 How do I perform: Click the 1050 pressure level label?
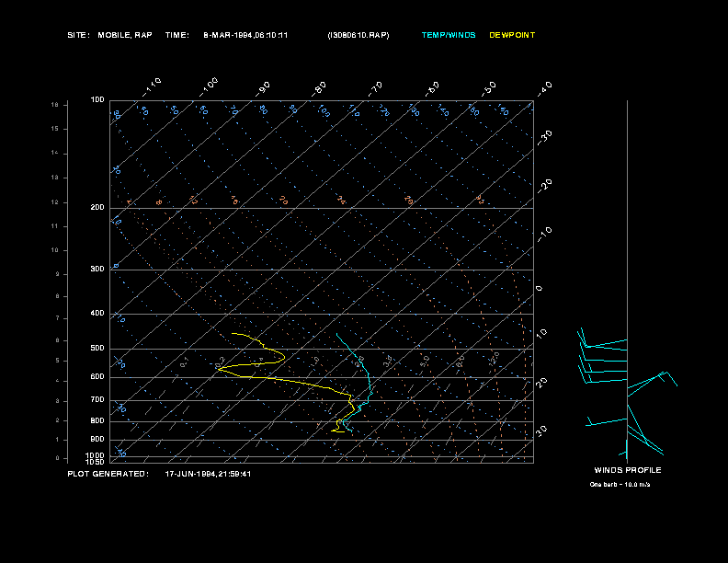[x=96, y=462]
